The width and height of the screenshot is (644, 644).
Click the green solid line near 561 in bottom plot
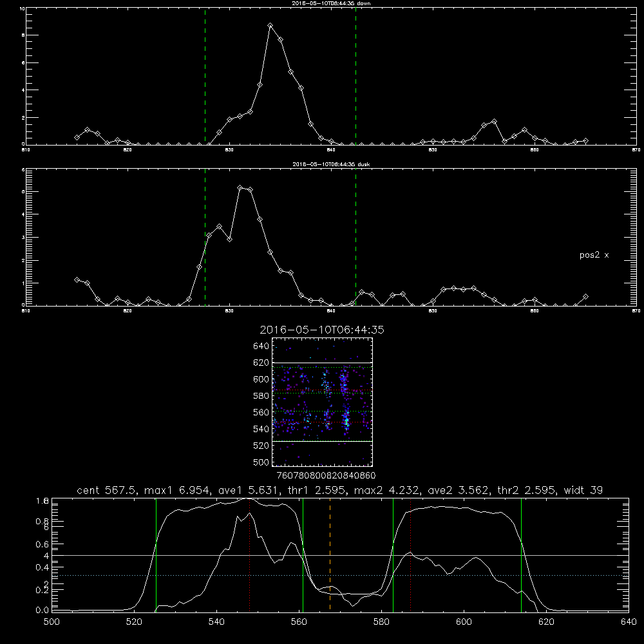click(303, 554)
